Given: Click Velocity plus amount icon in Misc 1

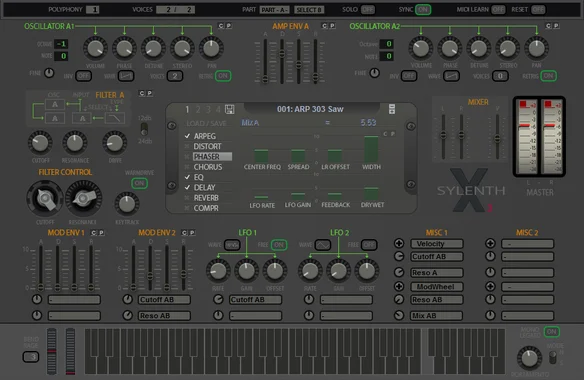Looking at the screenshot, I should pyautogui.click(x=399, y=243).
